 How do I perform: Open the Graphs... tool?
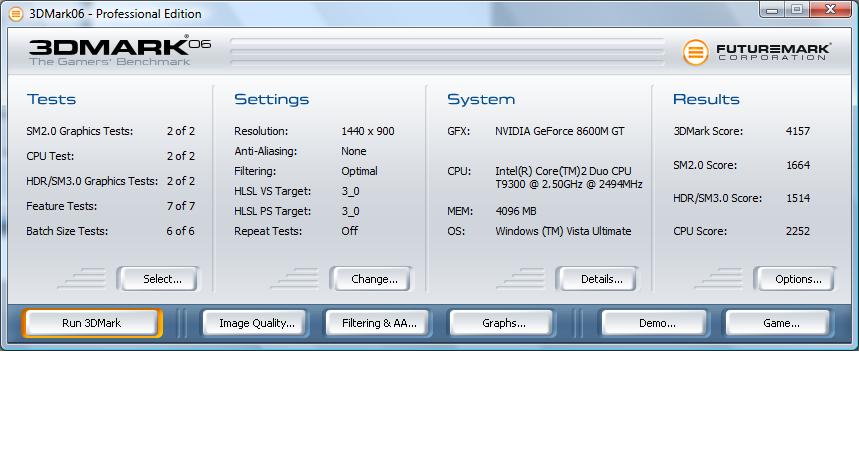pos(502,323)
